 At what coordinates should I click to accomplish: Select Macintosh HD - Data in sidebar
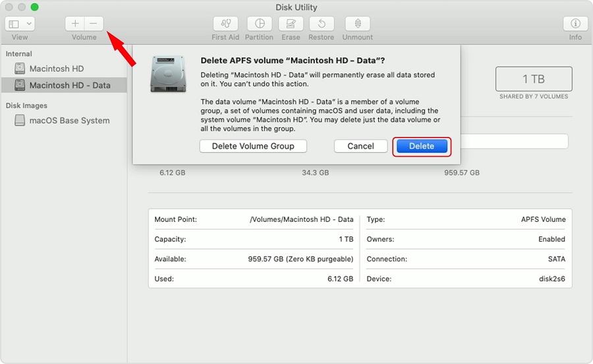click(x=63, y=85)
